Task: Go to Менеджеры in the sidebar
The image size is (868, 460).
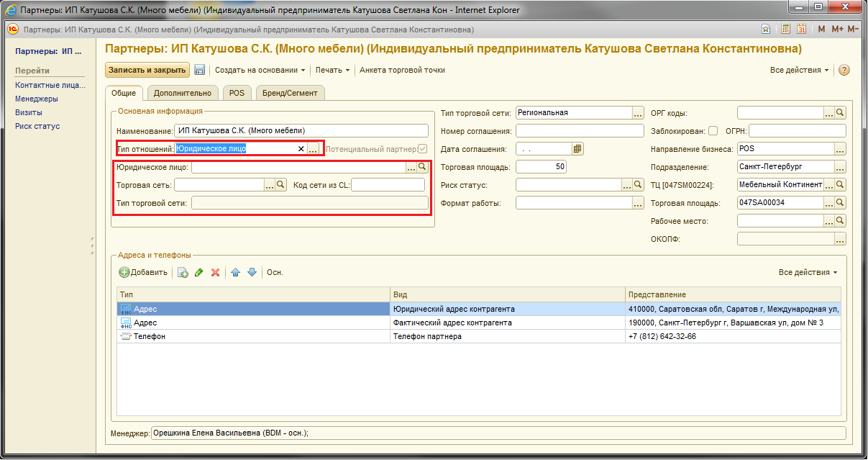Action: 37,99
